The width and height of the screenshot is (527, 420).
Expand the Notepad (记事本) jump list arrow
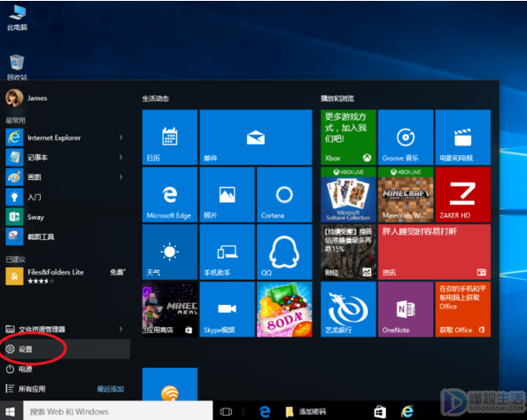coord(120,157)
